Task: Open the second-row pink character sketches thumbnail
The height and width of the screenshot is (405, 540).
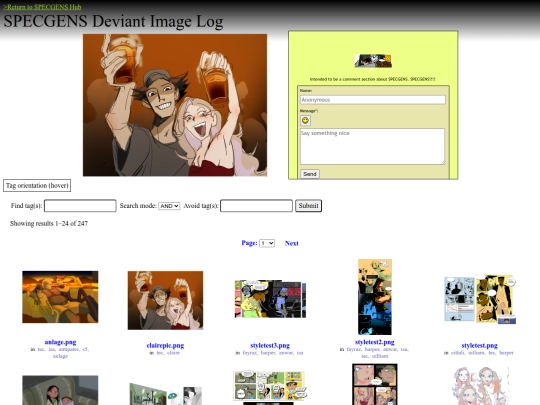Action: coord(480,386)
